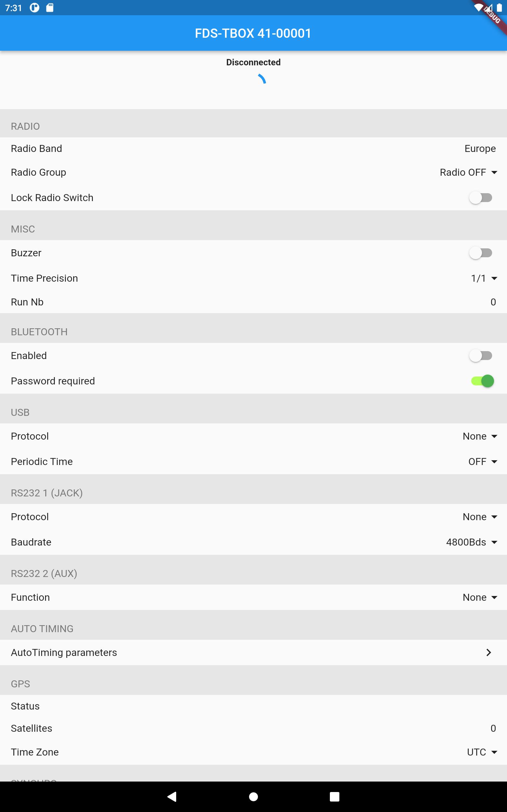Select the USB Periodic Time dropdown

[x=483, y=462]
